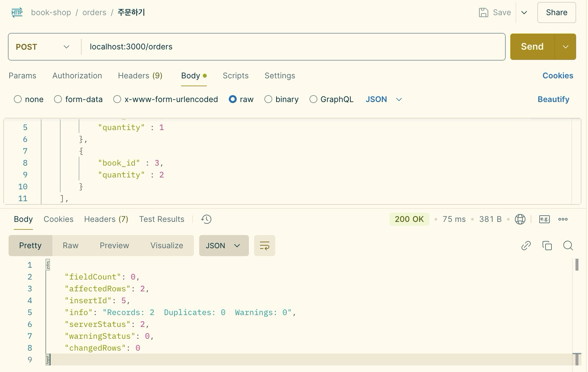Viewport: 588px width, 372px height.
Task: Click the 200 OK status badge
Action: pos(409,219)
